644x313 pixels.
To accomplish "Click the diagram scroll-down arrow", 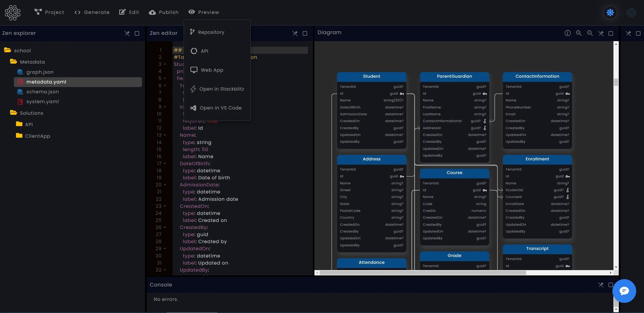I will [x=616, y=267].
